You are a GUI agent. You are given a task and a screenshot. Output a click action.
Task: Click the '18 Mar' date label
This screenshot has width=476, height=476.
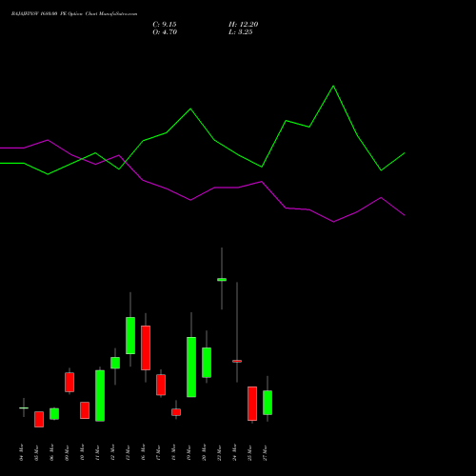(x=173, y=452)
